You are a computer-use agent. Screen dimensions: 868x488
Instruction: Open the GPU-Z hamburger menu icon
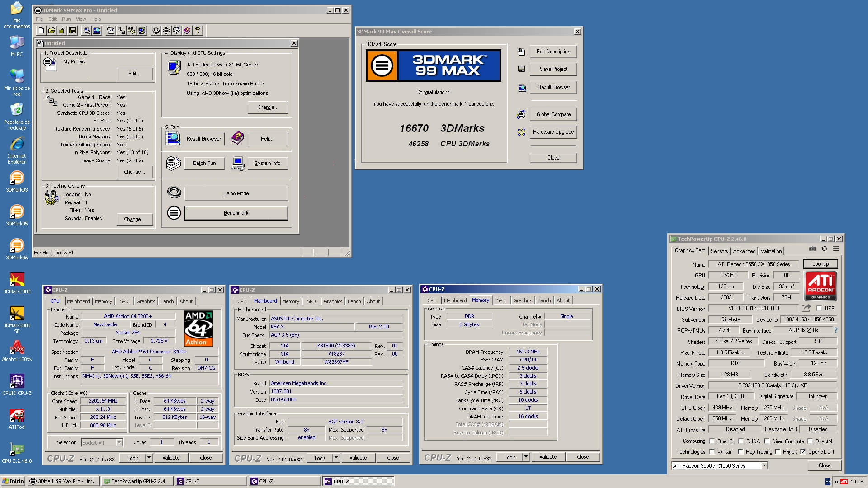pyautogui.click(x=836, y=249)
